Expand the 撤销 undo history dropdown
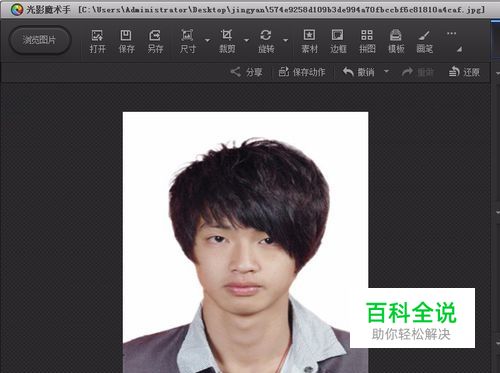500x373 pixels. coord(386,71)
